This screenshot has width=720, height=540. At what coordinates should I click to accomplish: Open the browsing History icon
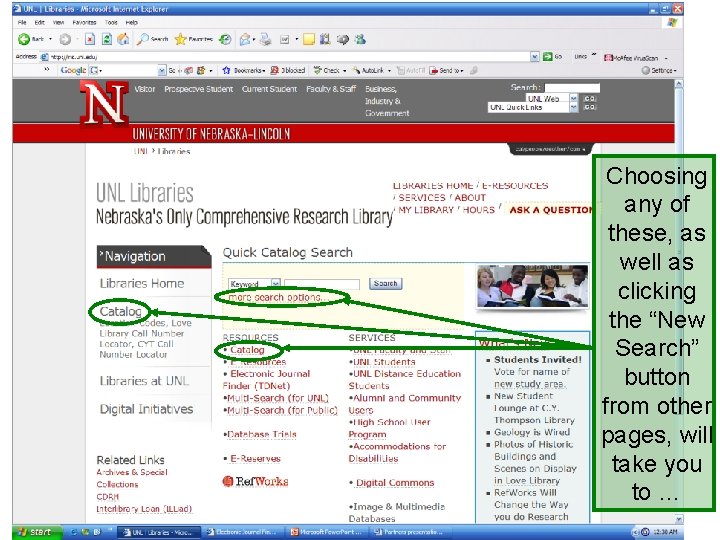(225, 39)
